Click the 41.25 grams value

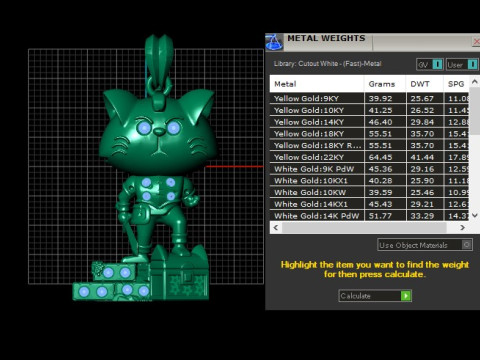pyautogui.click(x=380, y=110)
